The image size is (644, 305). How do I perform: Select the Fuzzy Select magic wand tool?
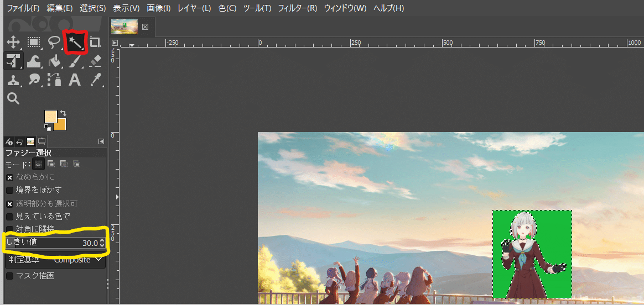76,41
